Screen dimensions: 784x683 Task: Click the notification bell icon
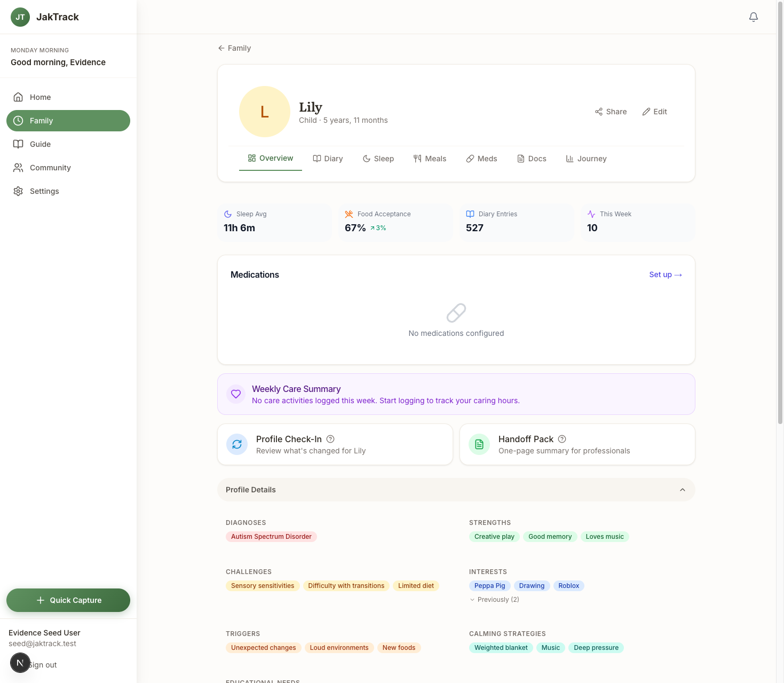tap(753, 17)
